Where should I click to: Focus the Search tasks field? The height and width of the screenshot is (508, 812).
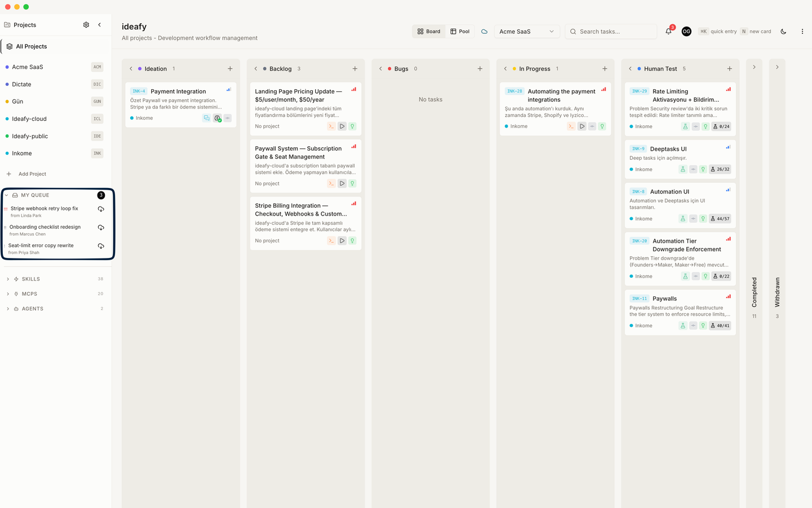611,32
